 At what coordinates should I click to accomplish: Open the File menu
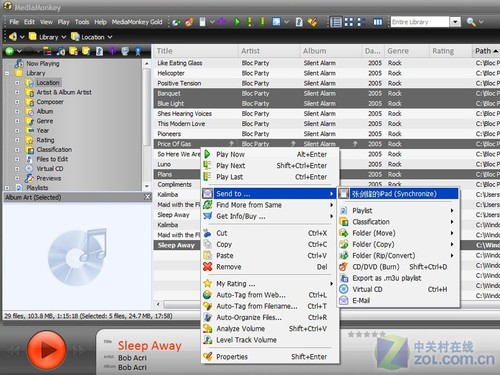[14, 22]
